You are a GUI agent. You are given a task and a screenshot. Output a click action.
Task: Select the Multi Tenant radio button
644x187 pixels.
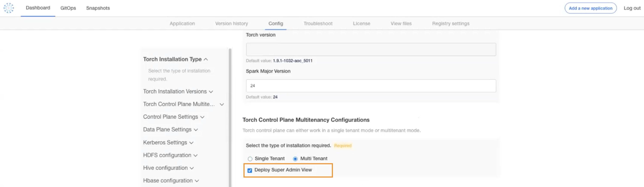point(295,159)
